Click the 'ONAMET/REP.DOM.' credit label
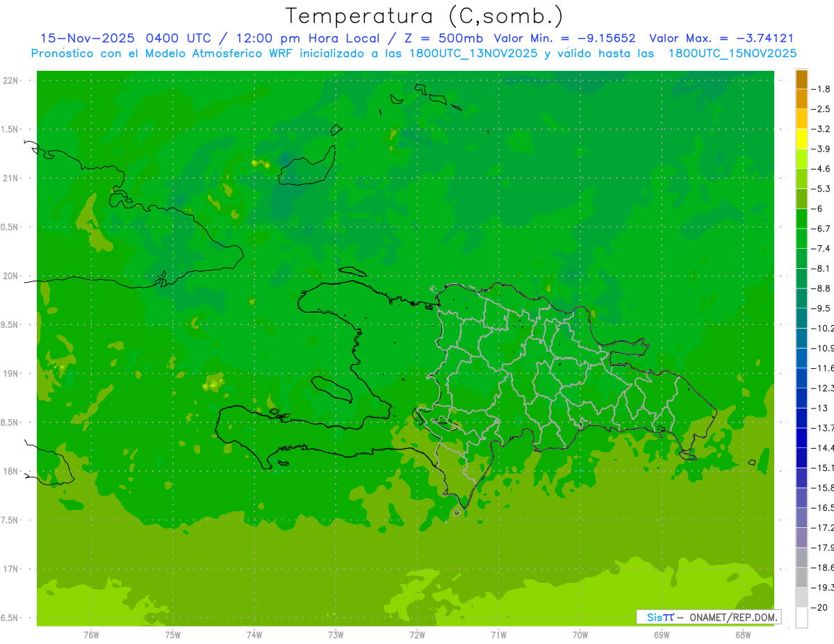The width and height of the screenshot is (834, 644). coord(733,617)
